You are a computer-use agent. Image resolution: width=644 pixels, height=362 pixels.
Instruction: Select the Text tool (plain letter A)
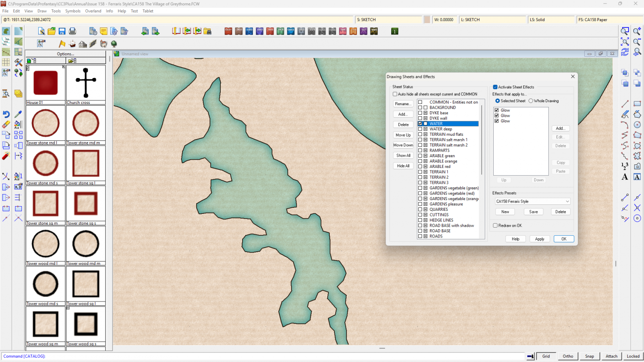(x=625, y=177)
